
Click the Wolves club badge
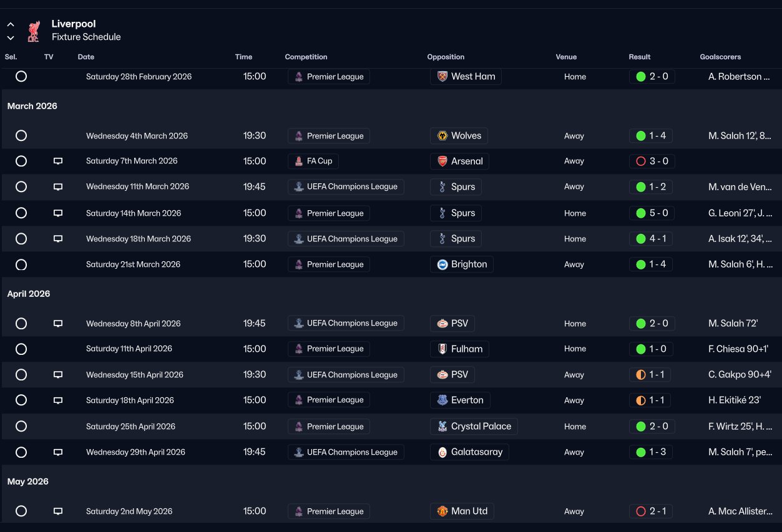tap(442, 136)
